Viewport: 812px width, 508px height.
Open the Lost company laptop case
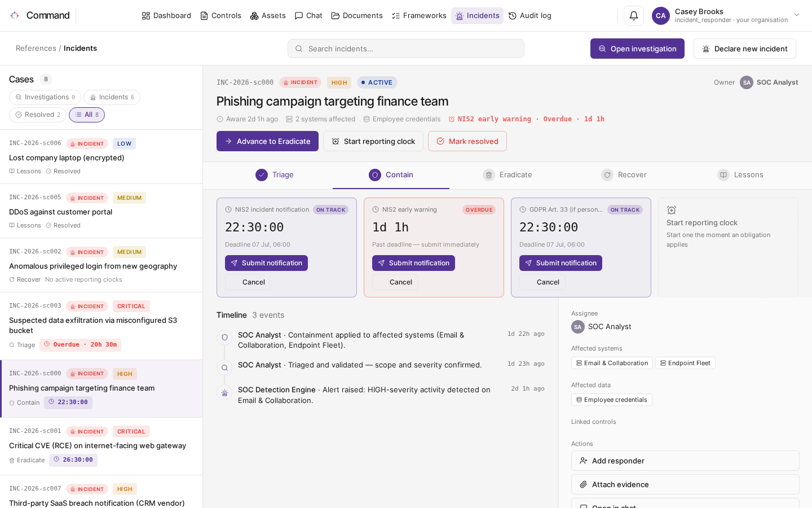tap(101, 157)
